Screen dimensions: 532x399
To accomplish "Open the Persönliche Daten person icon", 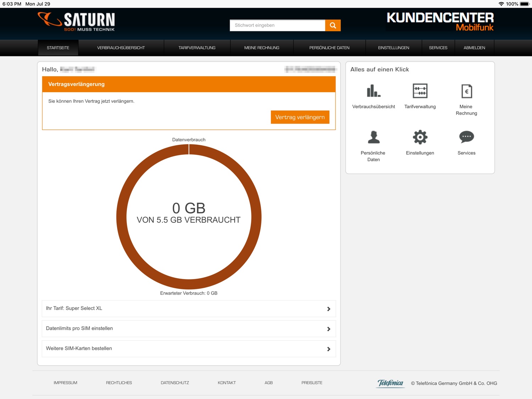I will 373,137.
